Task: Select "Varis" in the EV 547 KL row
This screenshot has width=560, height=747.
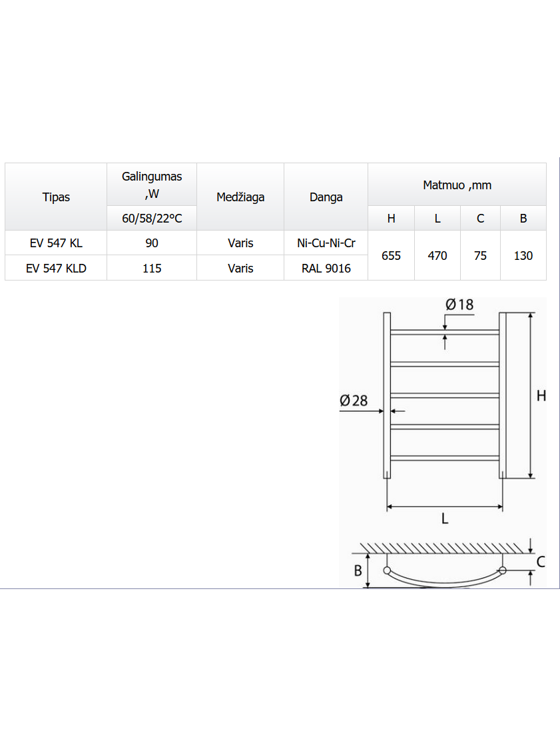Action: pyautogui.click(x=240, y=243)
